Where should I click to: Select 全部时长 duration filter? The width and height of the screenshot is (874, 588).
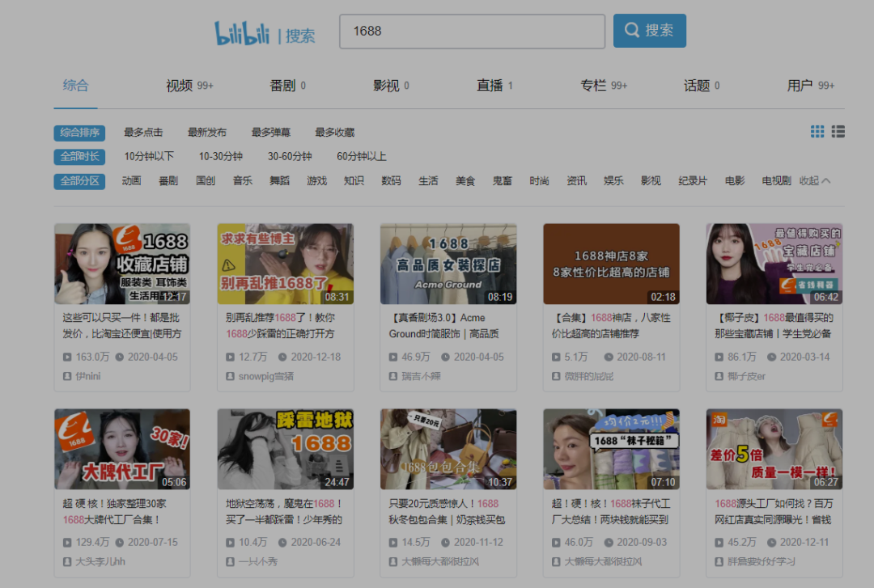[79, 157]
